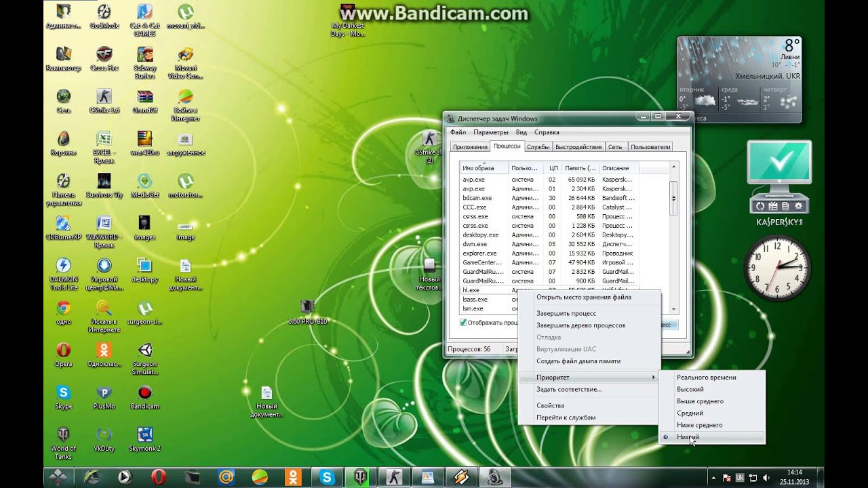Switch to the Быстродействие tab
The height and width of the screenshot is (488, 868).
tap(578, 147)
